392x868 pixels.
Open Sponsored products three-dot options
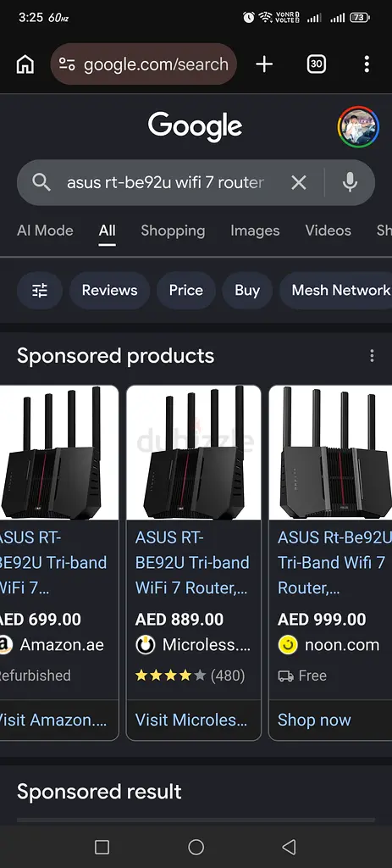click(372, 355)
